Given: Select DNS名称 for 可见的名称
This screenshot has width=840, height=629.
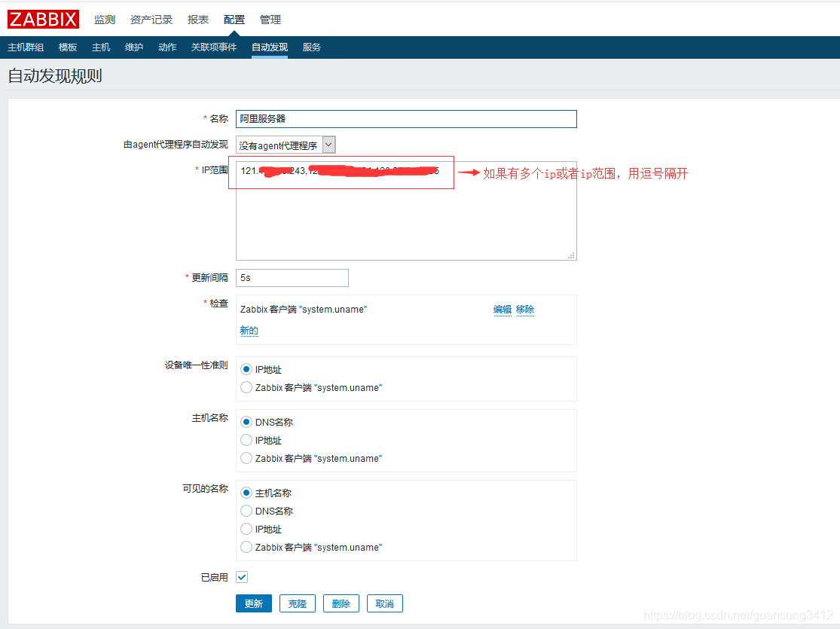Looking at the screenshot, I should pos(246,511).
